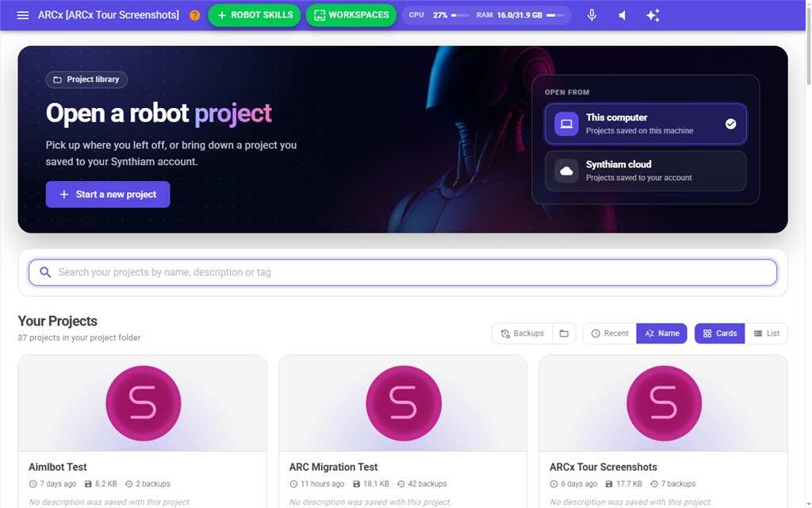Click the laptop icon for This computer

point(566,124)
